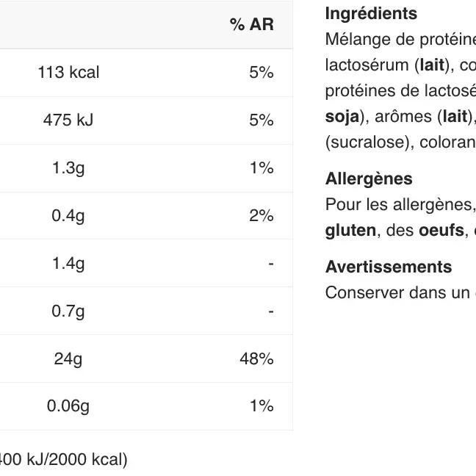Click the 0.4g table cell
The width and height of the screenshot is (476, 476).
(x=68, y=216)
